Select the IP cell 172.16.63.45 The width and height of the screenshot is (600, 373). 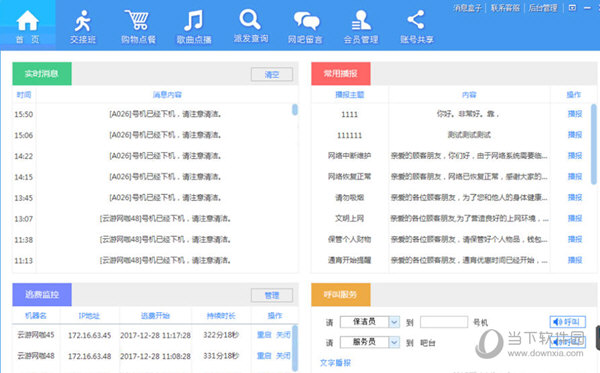[90, 336]
